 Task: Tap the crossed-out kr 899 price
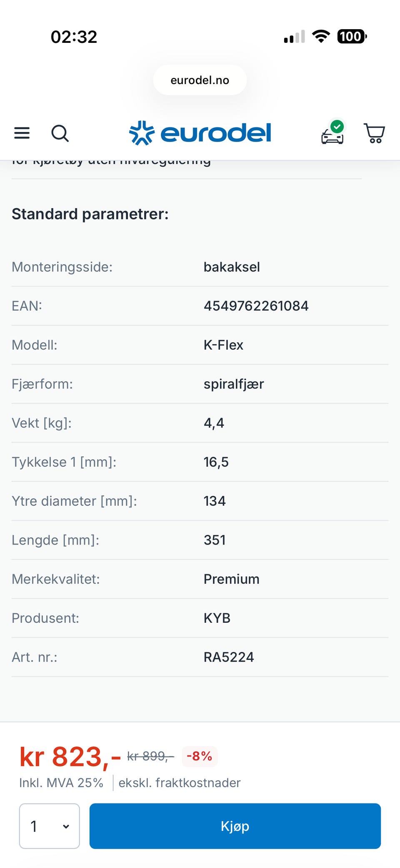pyautogui.click(x=150, y=756)
